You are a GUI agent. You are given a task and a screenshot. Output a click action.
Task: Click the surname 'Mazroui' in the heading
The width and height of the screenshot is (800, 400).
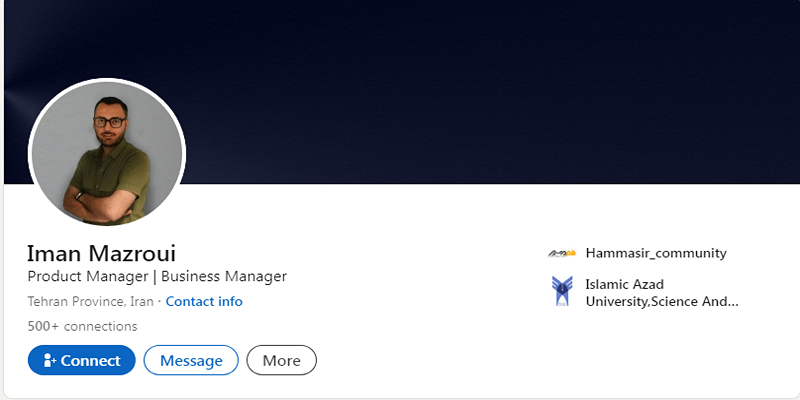(x=132, y=254)
